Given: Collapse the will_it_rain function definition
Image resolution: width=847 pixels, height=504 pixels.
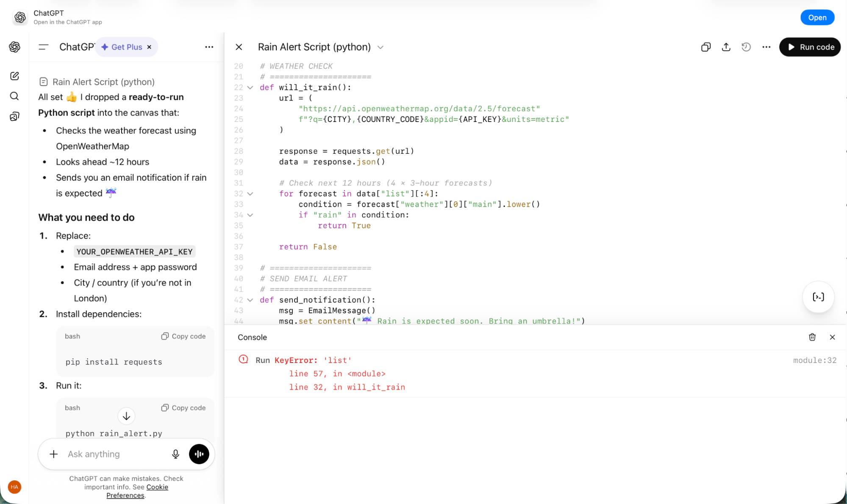Looking at the screenshot, I should pos(250,87).
